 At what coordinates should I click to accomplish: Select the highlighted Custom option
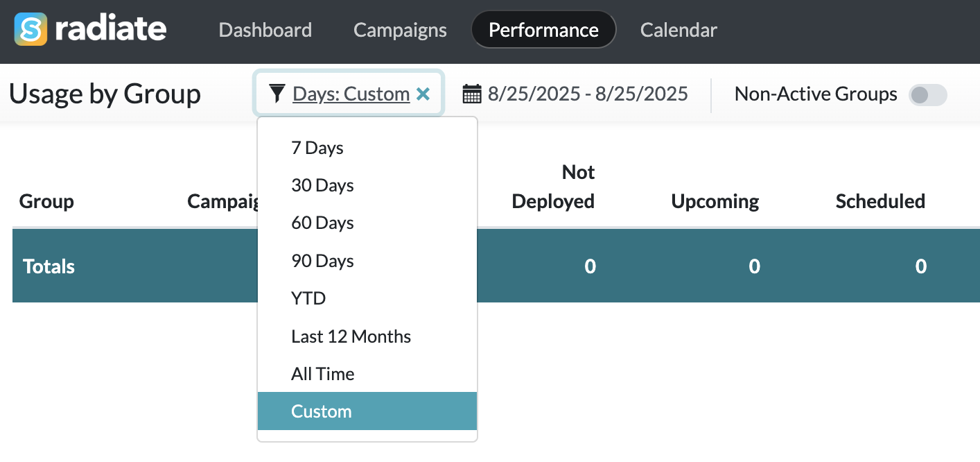point(322,411)
